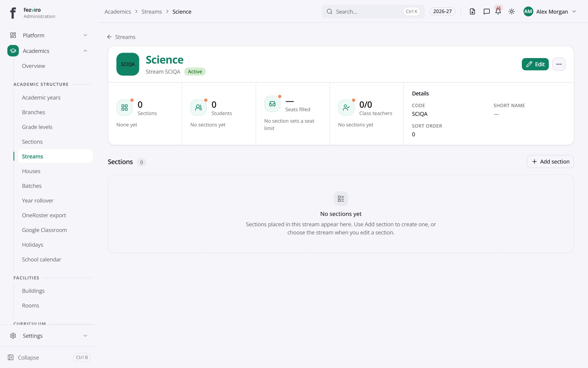Screen dimensions: 588x368
Task: Click the Platform grid icon
Action: coord(13,35)
